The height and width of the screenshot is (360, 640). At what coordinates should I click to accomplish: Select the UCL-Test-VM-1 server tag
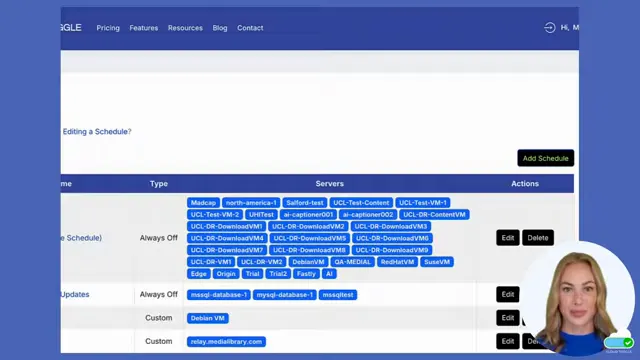(423, 203)
